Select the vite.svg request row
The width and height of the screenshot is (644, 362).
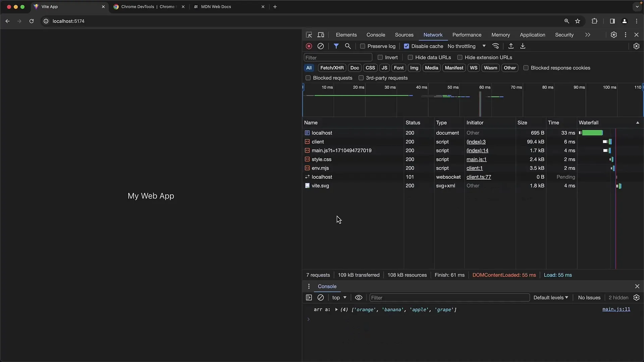(x=473, y=186)
